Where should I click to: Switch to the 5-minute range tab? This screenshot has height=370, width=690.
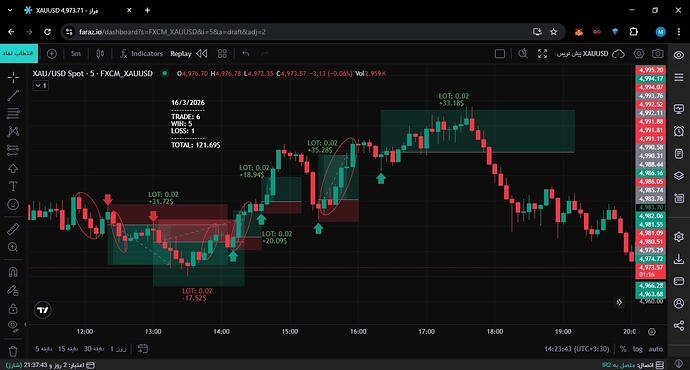tap(44, 349)
